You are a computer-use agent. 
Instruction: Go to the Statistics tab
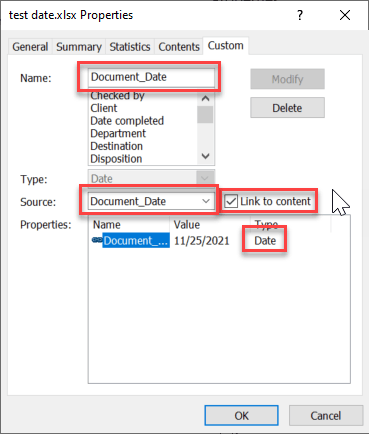pos(130,47)
